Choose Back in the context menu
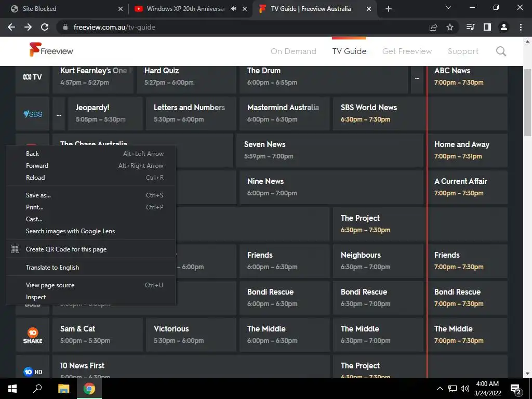 click(x=91, y=154)
